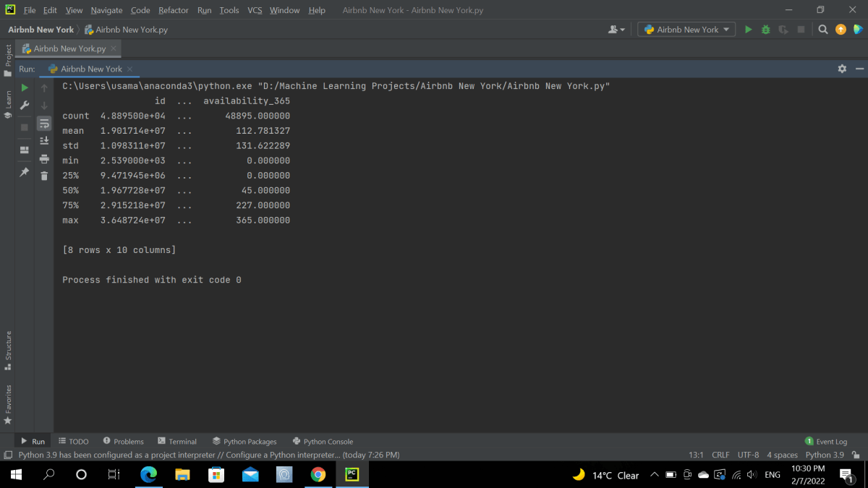Jump up the stack trace arrow
The image size is (868, 488).
[44, 87]
